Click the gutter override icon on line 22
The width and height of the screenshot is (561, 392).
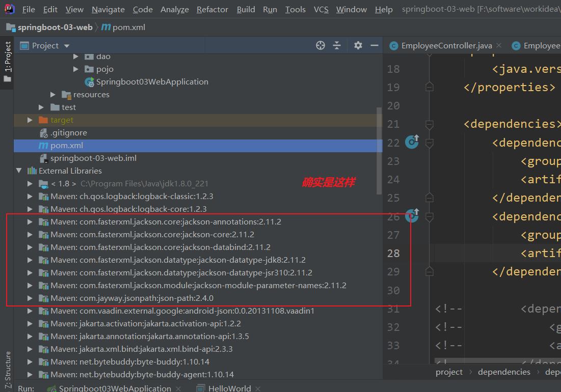pyautogui.click(x=412, y=142)
